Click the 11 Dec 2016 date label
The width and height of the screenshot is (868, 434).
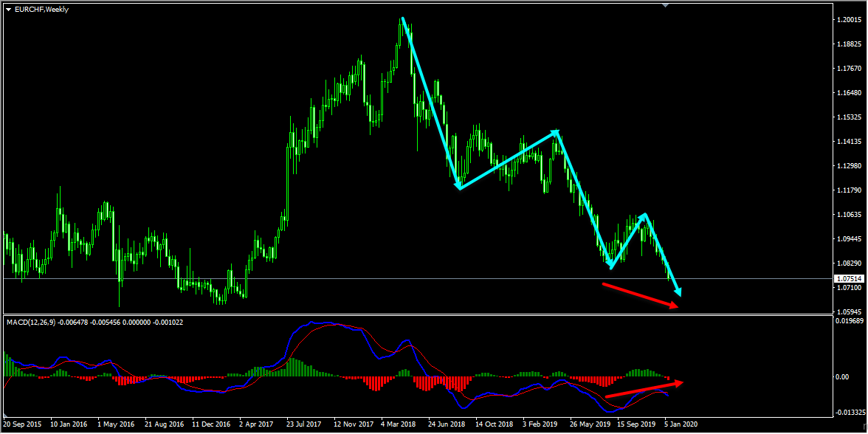[211, 424]
